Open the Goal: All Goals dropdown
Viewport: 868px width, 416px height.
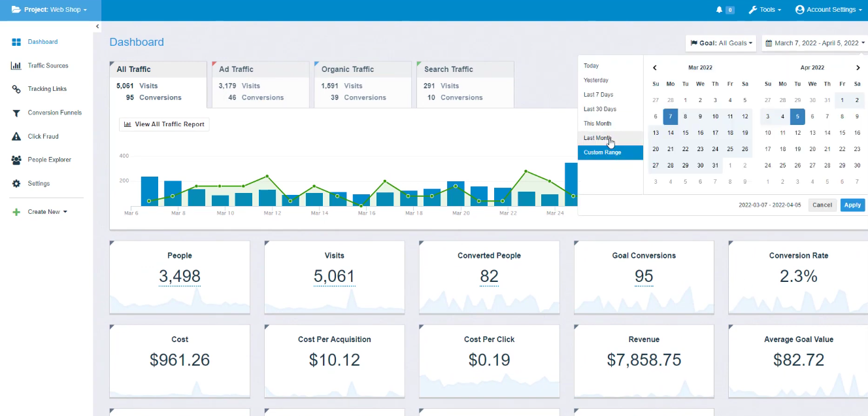[x=721, y=43]
